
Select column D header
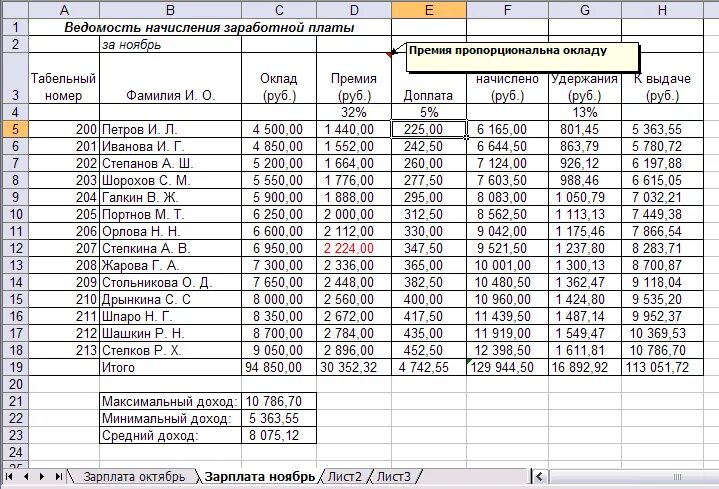coord(354,10)
